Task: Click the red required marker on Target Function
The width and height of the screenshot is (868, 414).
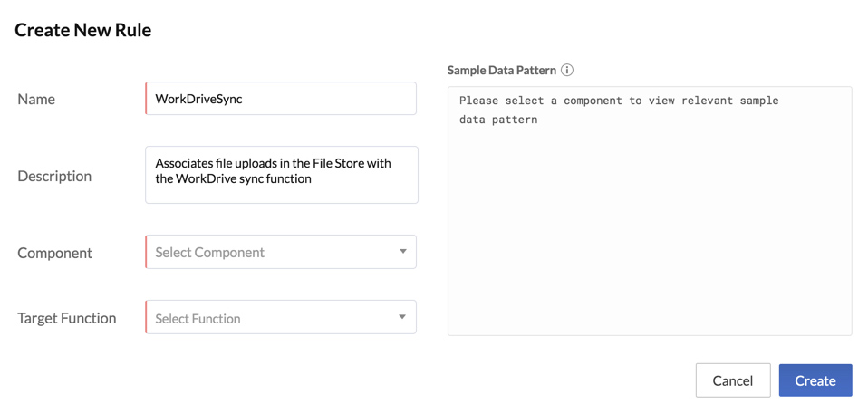Action: click(146, 317)
